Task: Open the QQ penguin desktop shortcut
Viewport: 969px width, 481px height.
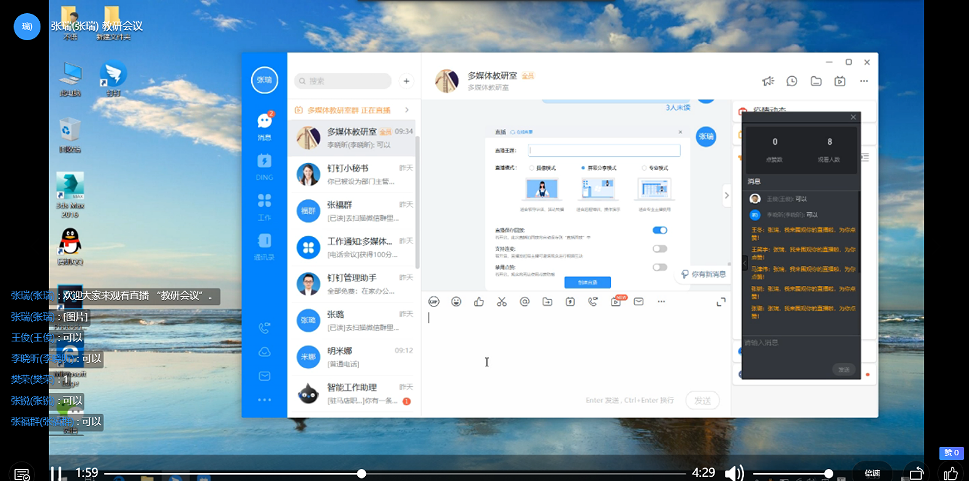Action: point(70,247)
